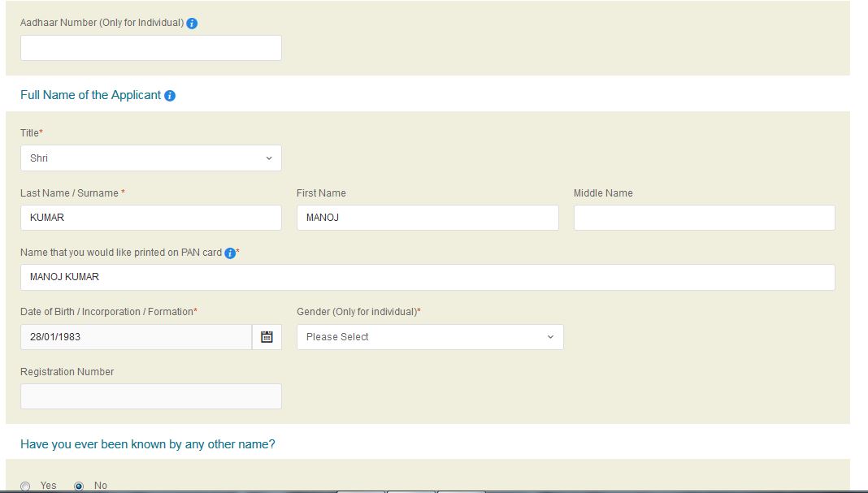Open the date of birth calendar picker

pos(267,337)
